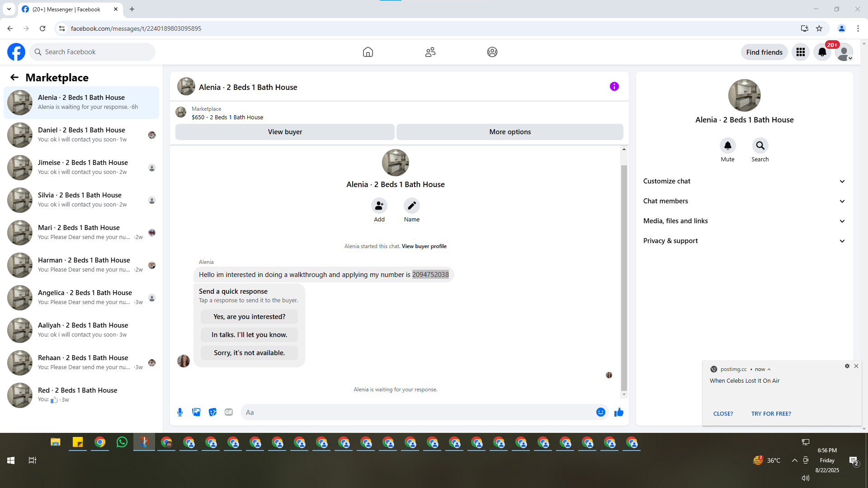This screenshot has height=488, width=868.
Task: Click the chat scrollbar down arrow
Action: click(x=624, y=394)
